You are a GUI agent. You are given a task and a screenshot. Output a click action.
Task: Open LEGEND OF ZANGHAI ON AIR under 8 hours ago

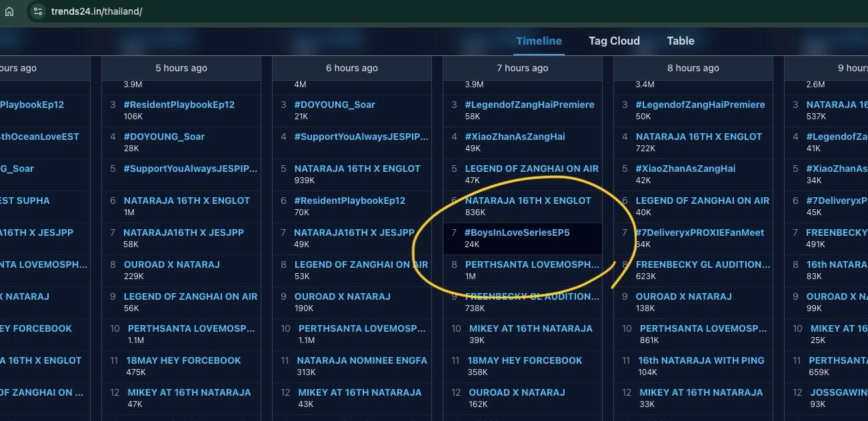(x=703, y=201)
